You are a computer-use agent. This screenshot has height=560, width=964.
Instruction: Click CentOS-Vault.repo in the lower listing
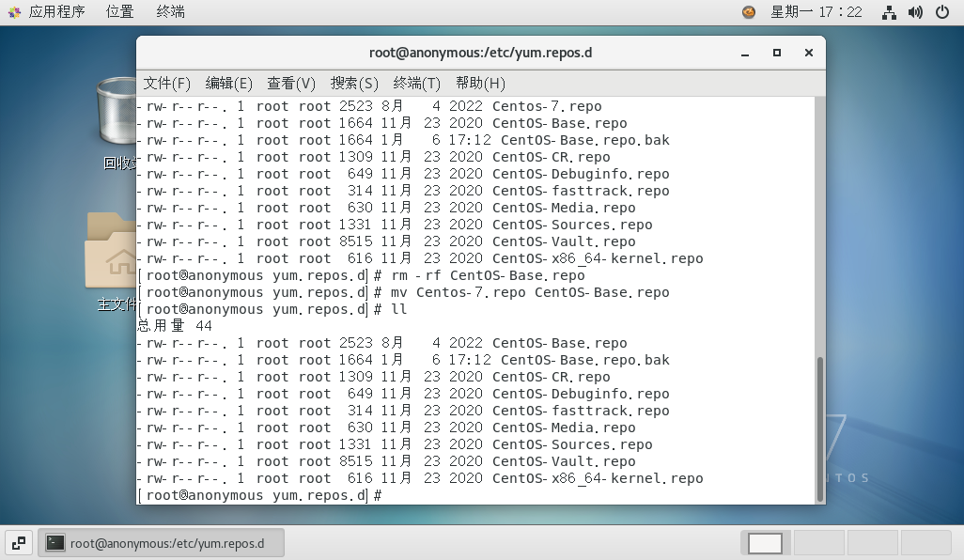pos(565,461)
